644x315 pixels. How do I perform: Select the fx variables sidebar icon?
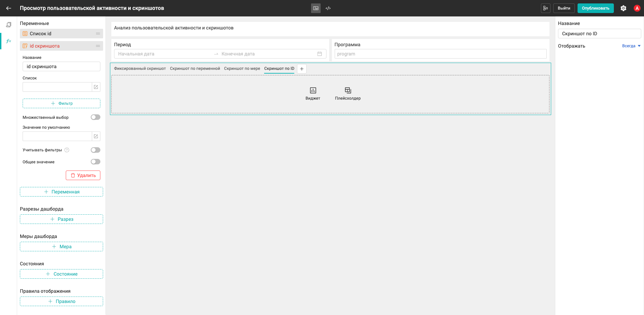[x=9, y=41]
